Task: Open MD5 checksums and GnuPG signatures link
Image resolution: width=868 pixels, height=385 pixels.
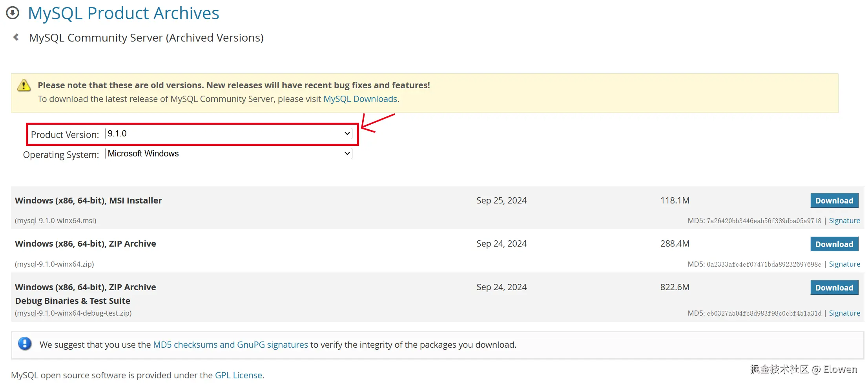Action: [x=230, y=345]
